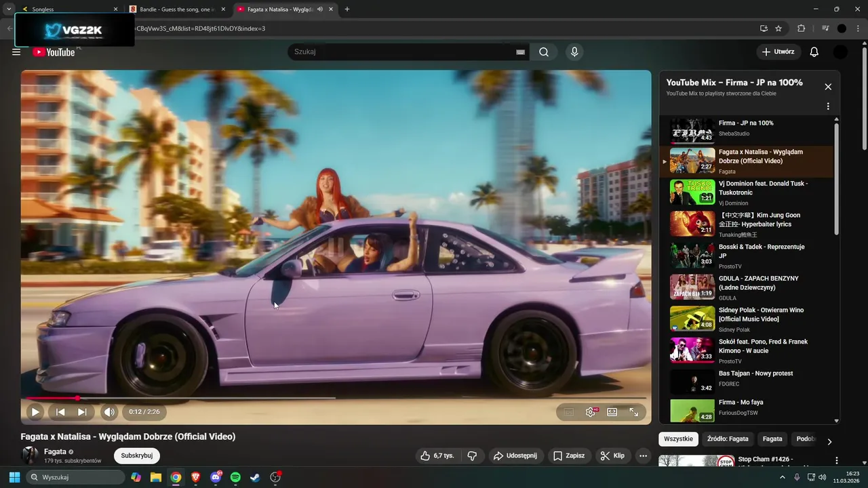This screenshot has width=868, height=488.
Task: Select the Źródło: Fagata filter chip
Action: (728, 439)
